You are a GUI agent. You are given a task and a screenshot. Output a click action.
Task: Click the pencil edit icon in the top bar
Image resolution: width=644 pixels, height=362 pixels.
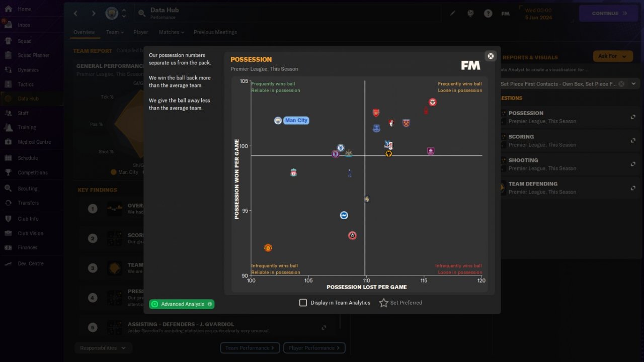(x=453, y=14)
